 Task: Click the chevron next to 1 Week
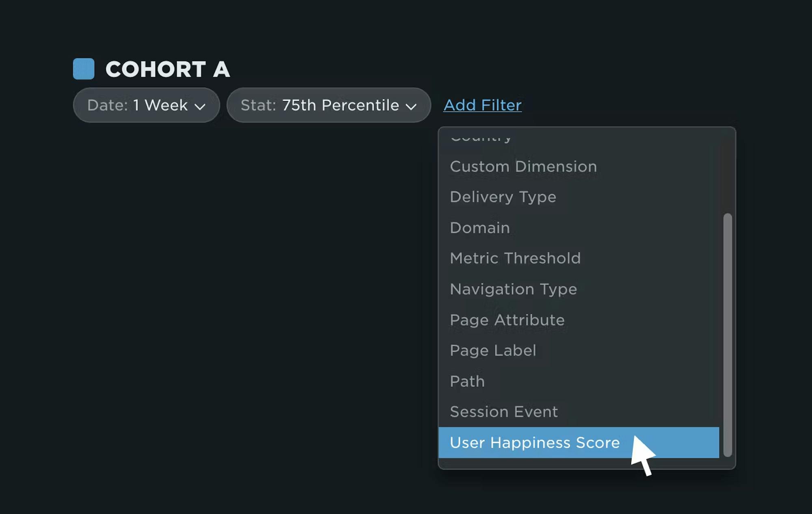200,106
